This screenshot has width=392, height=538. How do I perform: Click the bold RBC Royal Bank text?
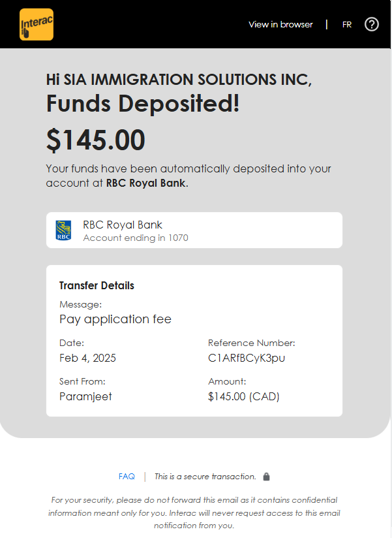pyautogui.click(x=146, y=183)
